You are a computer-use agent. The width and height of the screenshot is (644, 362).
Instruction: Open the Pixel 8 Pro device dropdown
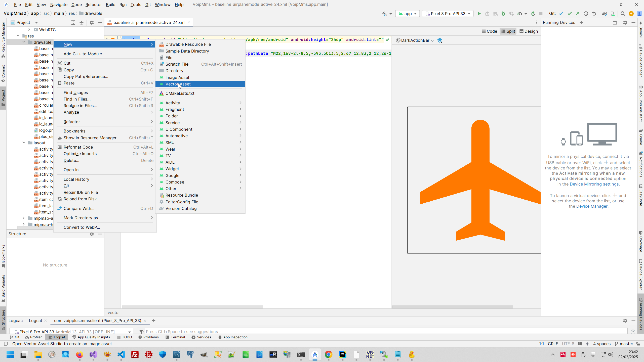(448, 14)
